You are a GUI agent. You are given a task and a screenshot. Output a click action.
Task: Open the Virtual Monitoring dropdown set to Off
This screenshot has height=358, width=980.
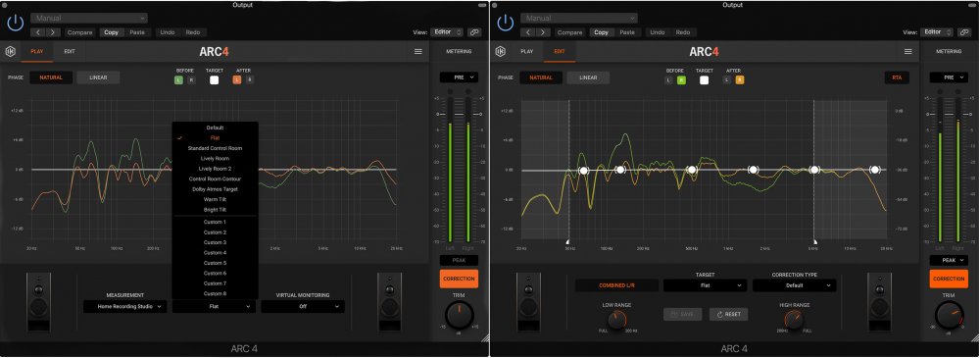coord(303,307)
